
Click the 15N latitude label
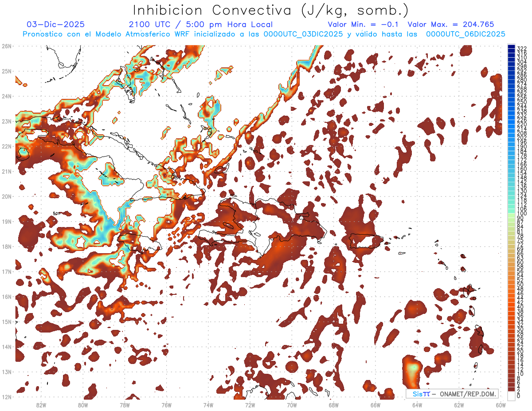7,321
